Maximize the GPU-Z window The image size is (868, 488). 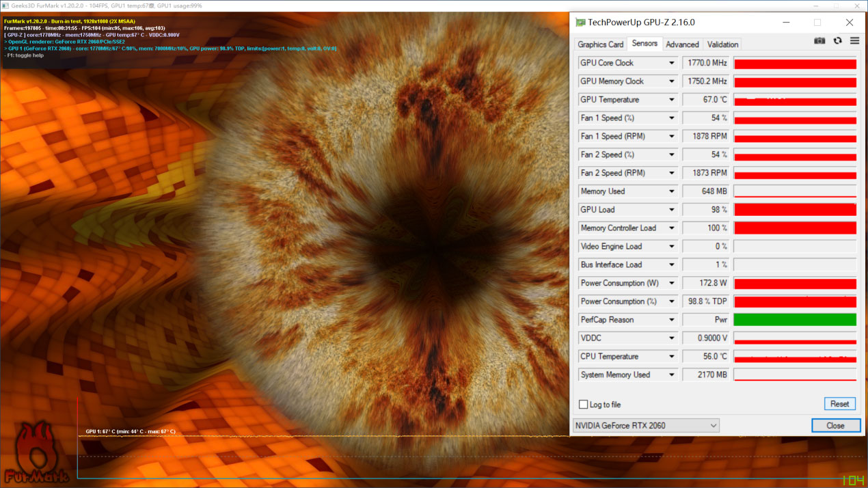[817, 23]
